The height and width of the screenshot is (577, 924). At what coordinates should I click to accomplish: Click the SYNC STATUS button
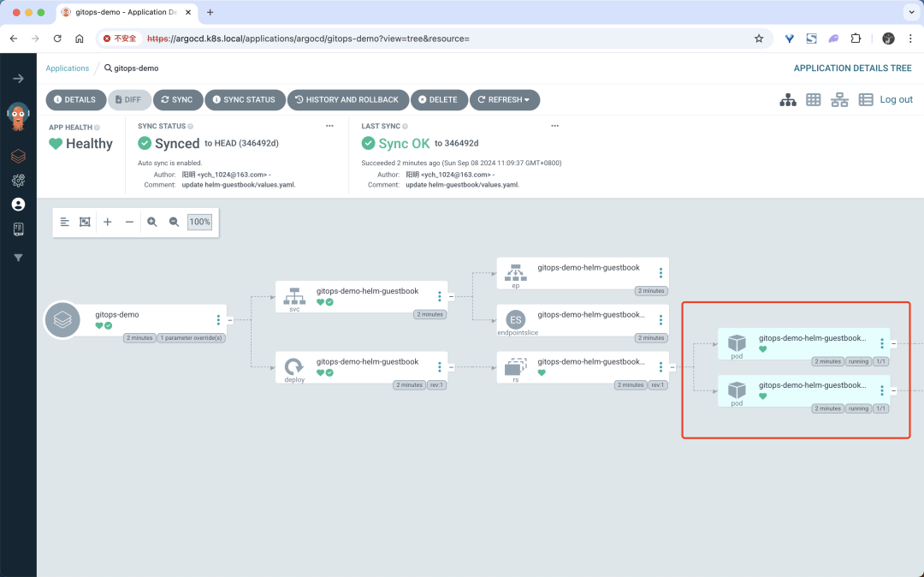[245, 99]
